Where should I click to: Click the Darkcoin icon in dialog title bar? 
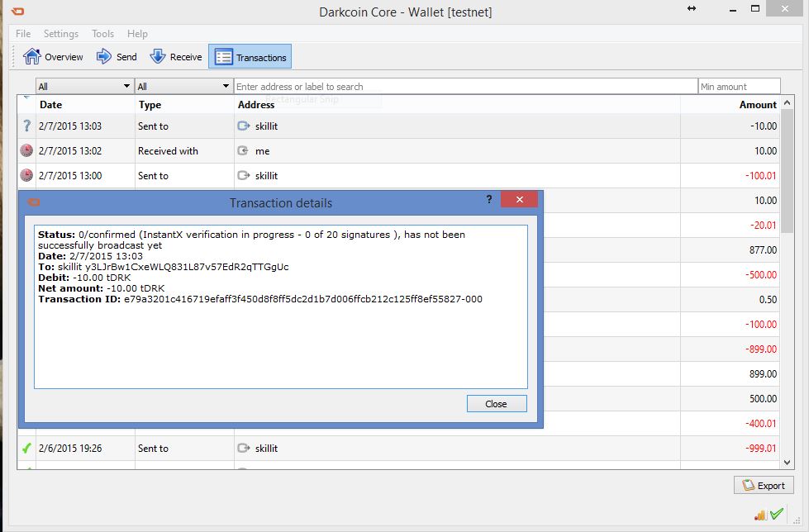tap(34, 202)
